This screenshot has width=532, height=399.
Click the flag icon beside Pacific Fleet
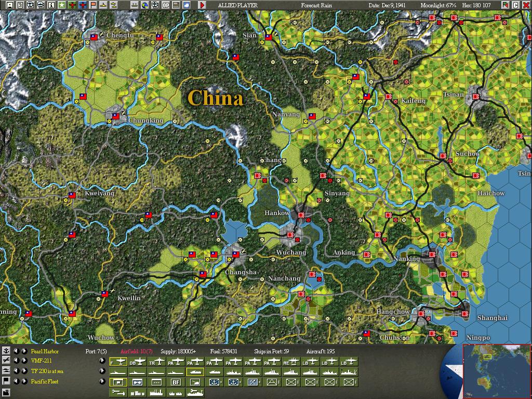(x=6, y=381)
